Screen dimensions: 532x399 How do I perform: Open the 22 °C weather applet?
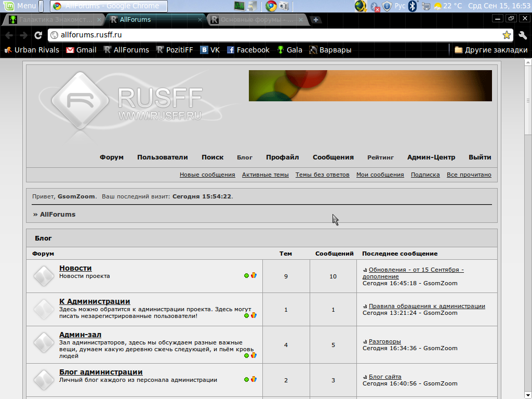pos(448,6)
